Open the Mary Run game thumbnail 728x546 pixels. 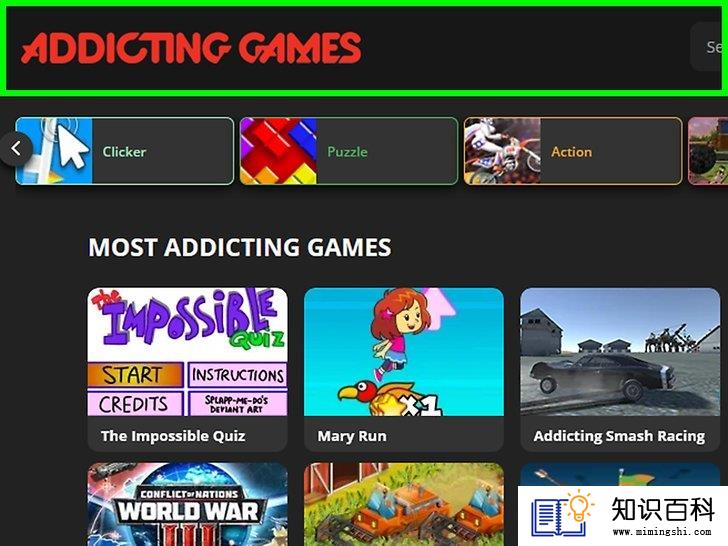click(x=404, y=352)
